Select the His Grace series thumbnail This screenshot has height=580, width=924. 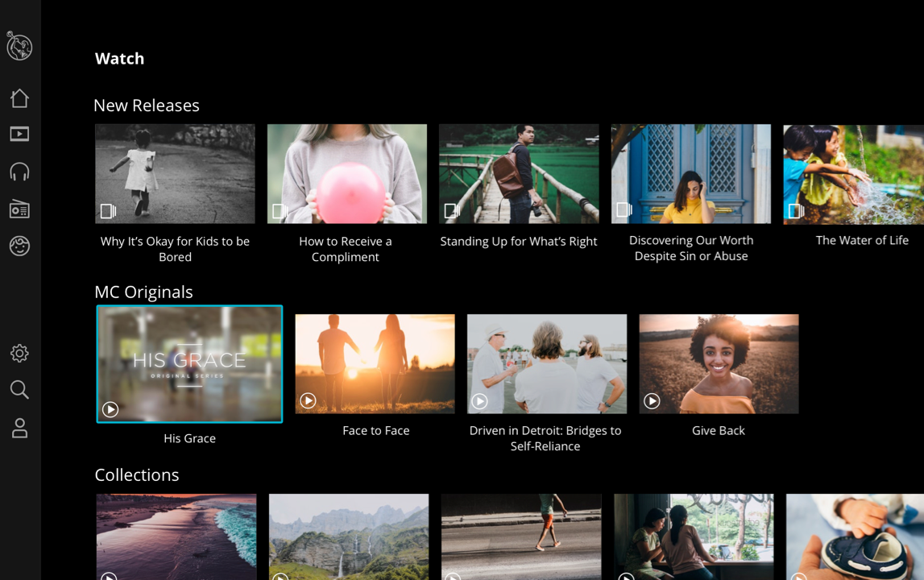tap(190, 363)
